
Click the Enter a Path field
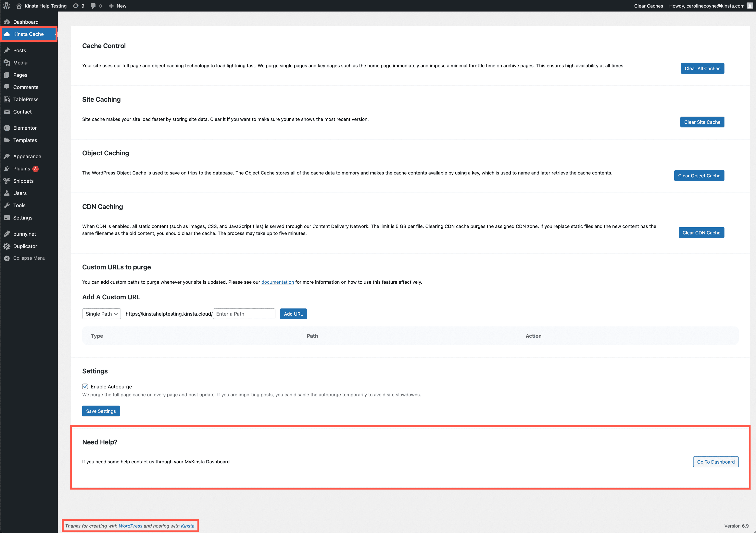(244, 314)
